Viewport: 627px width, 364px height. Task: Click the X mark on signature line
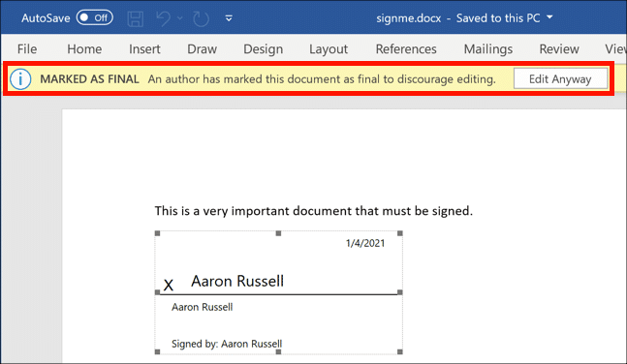(x=169, y=286)
